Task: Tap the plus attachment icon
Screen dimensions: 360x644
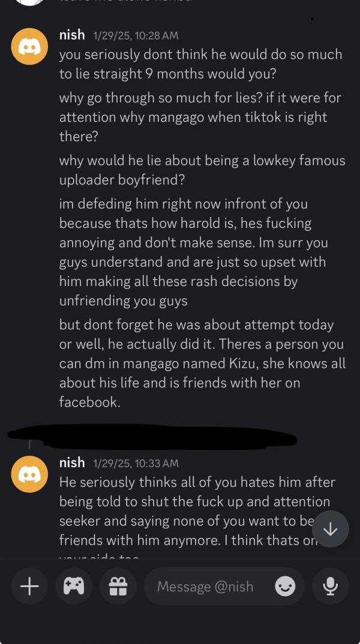Action: pos(29,586)
